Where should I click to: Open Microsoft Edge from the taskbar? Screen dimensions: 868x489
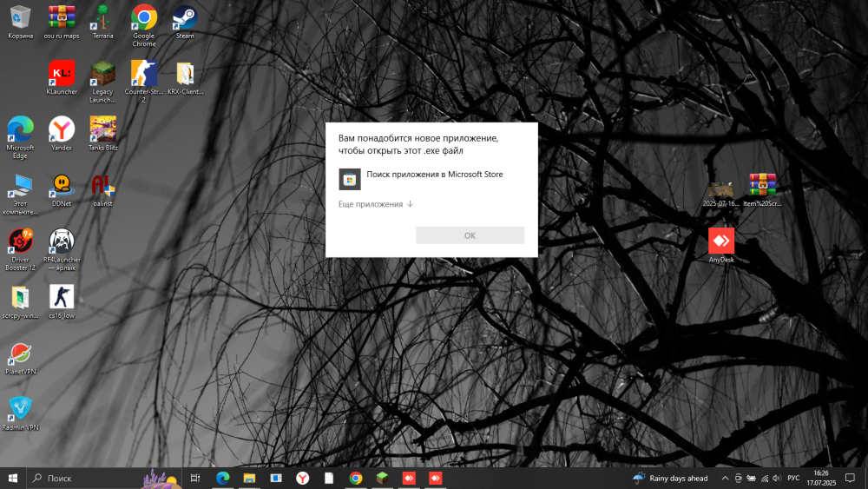222,478
